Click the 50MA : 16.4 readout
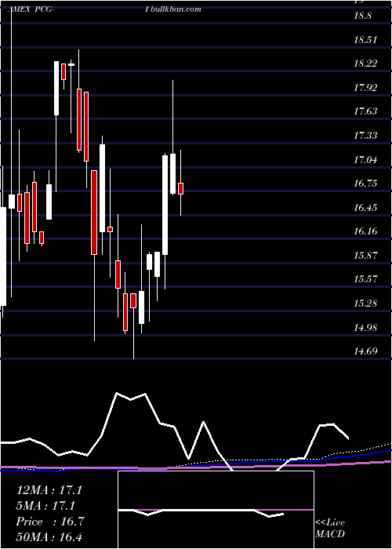Viewport: 392px width, 549px height. pyautogui.click(x=49, y=537)
